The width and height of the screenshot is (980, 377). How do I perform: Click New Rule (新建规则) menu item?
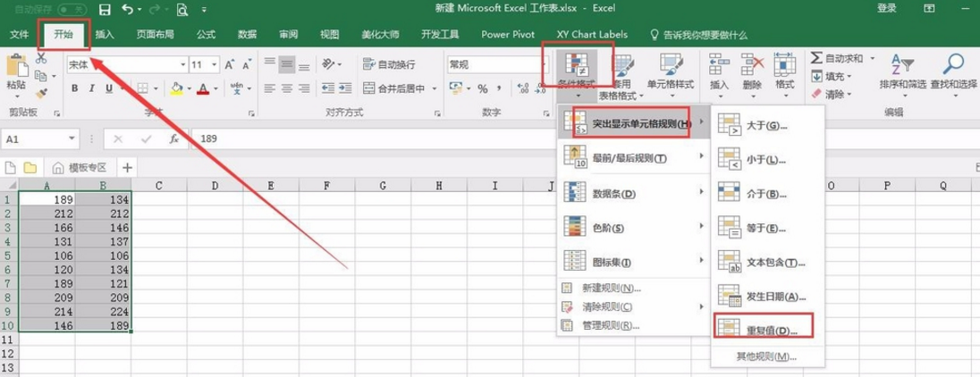tap(634, 289)
